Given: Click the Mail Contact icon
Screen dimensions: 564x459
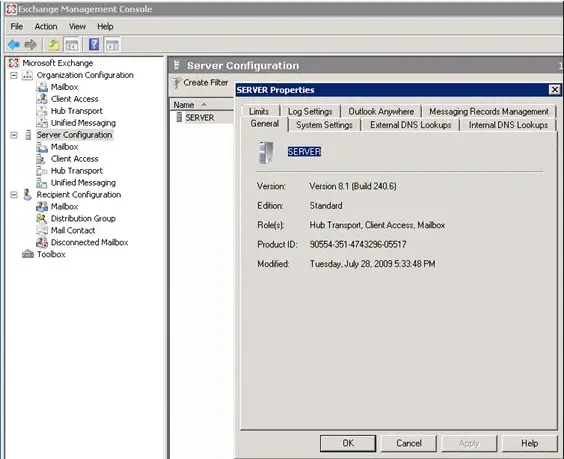Looking at the screenshot, I should tap(42, 230).
